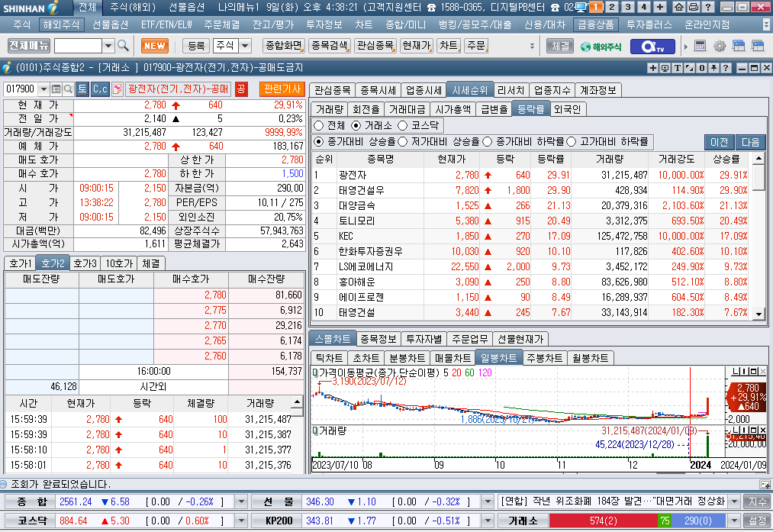Click the 토 icon beside the code field

[82, 89]
